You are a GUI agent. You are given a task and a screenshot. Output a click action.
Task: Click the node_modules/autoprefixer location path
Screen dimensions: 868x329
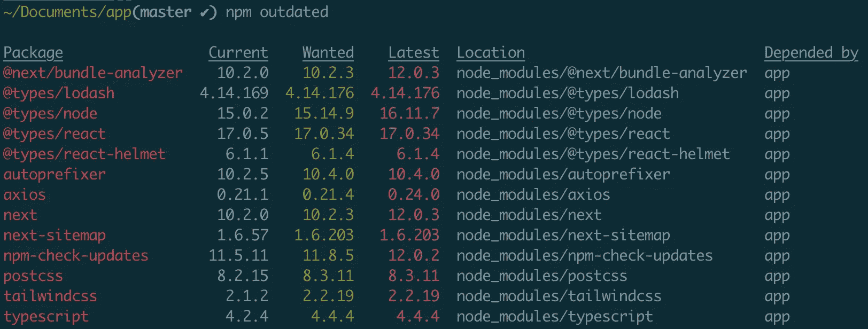click(x=563, y=174)
